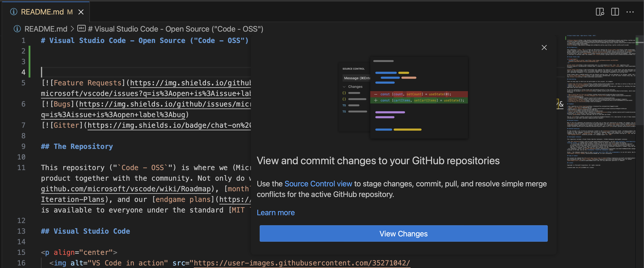The image size is (644, 268).
Task: Close the README.md editor tab
Action: tap(81, 12)
